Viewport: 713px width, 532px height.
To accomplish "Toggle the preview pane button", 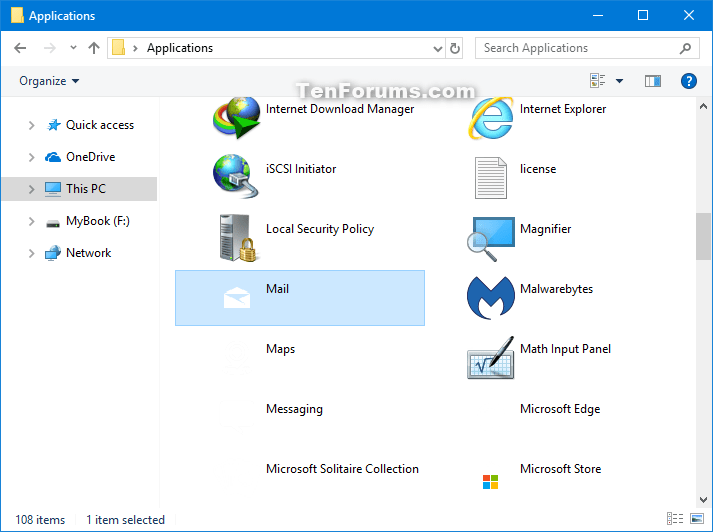I will [x=653, y=81].
